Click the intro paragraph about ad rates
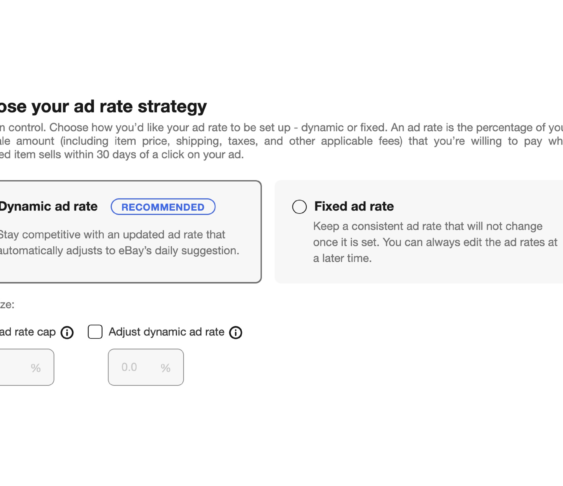The width and height of the screenshot is (563, 486). [282, 141]
